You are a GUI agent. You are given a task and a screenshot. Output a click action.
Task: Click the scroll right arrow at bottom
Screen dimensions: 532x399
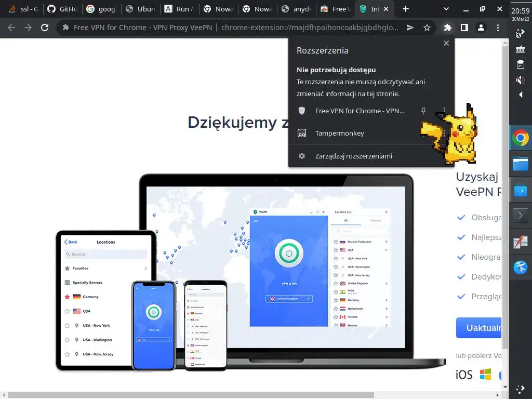coord(498,395)
